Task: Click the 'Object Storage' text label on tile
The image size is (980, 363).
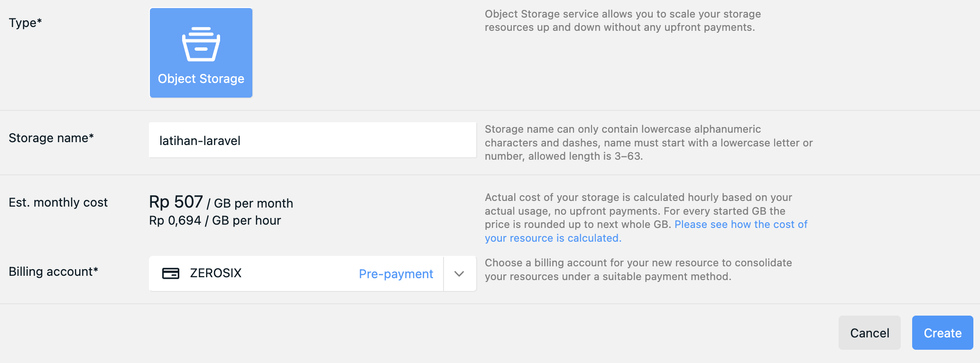Action: (201, 79)
